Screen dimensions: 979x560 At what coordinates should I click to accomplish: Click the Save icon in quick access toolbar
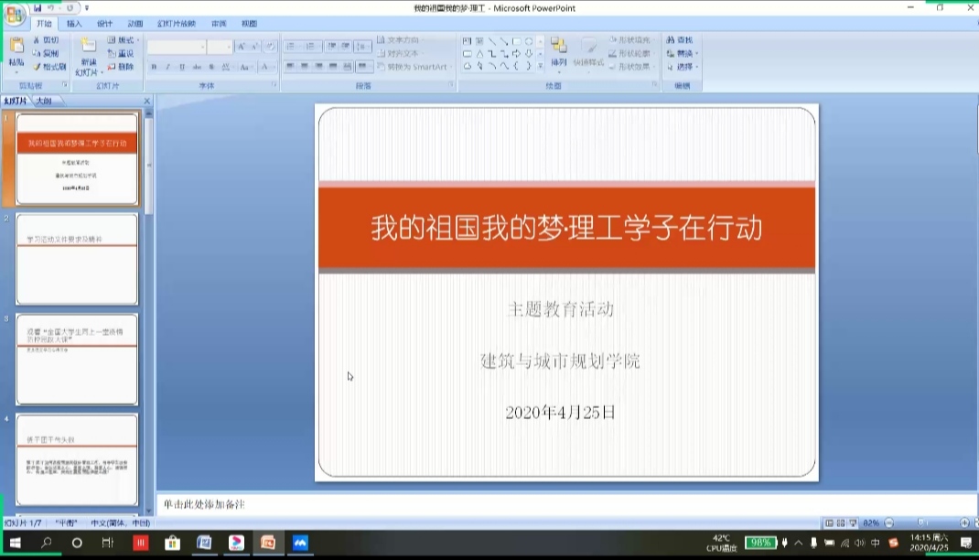pos(38,7)
